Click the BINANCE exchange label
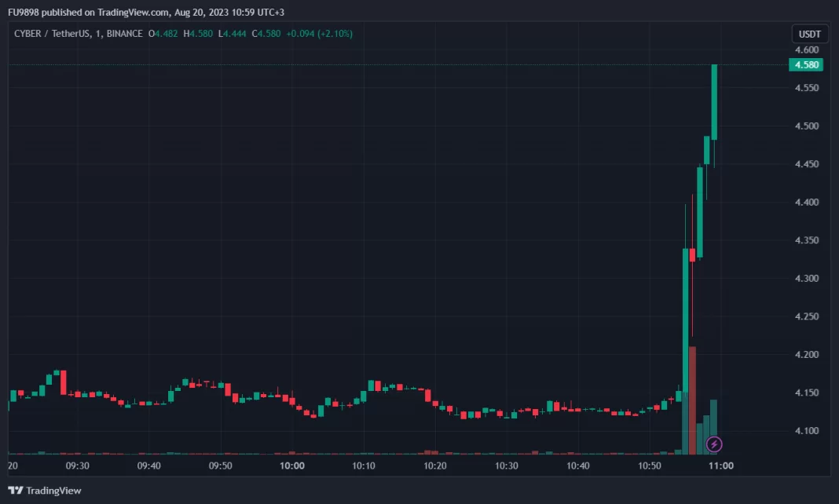Screen dimensions: 839x504 (122, 34)
